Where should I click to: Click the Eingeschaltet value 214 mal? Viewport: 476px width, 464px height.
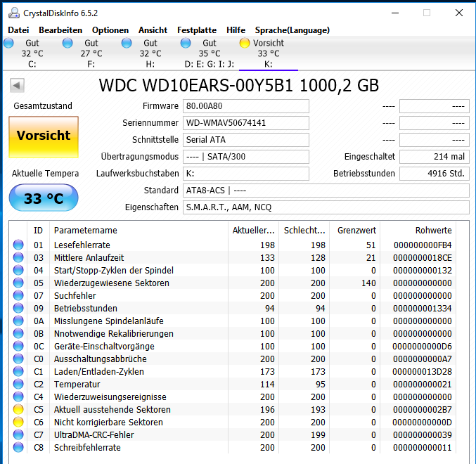[435, 157]
